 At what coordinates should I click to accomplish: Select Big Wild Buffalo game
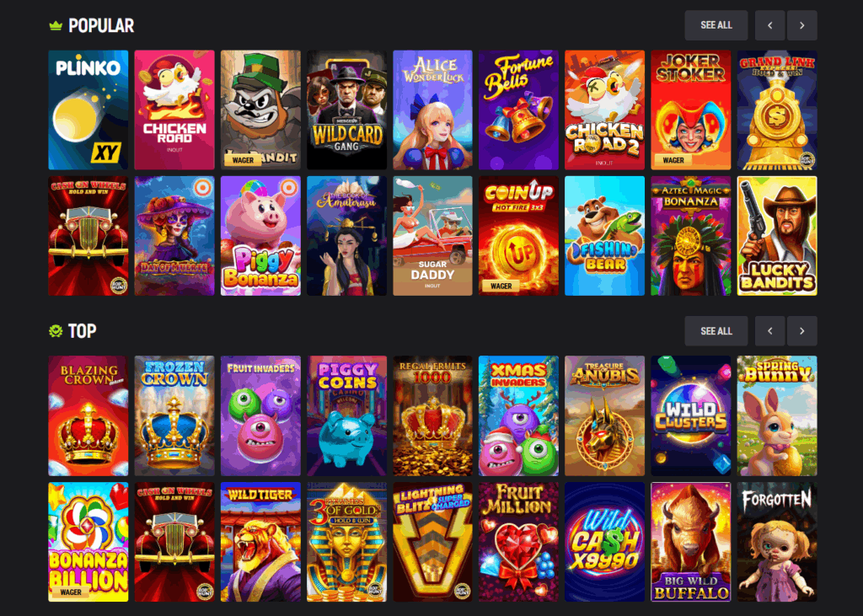click(x=691, y=542)
